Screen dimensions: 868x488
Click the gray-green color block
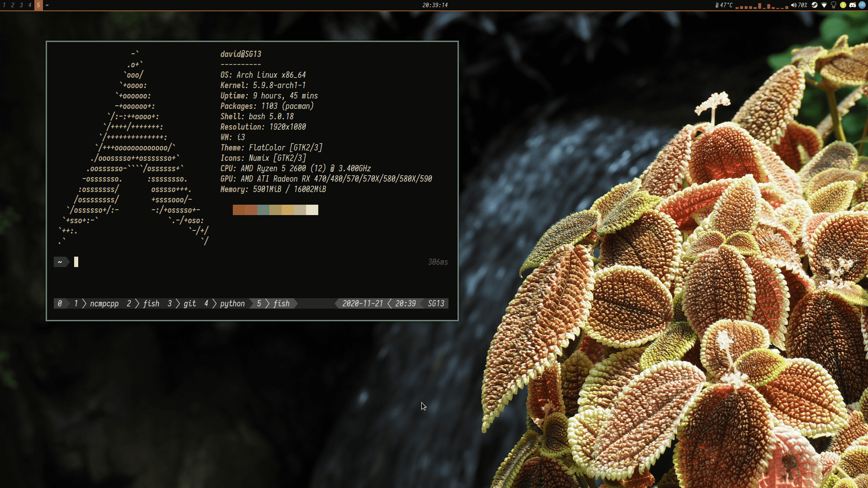(x=263, y=210)
